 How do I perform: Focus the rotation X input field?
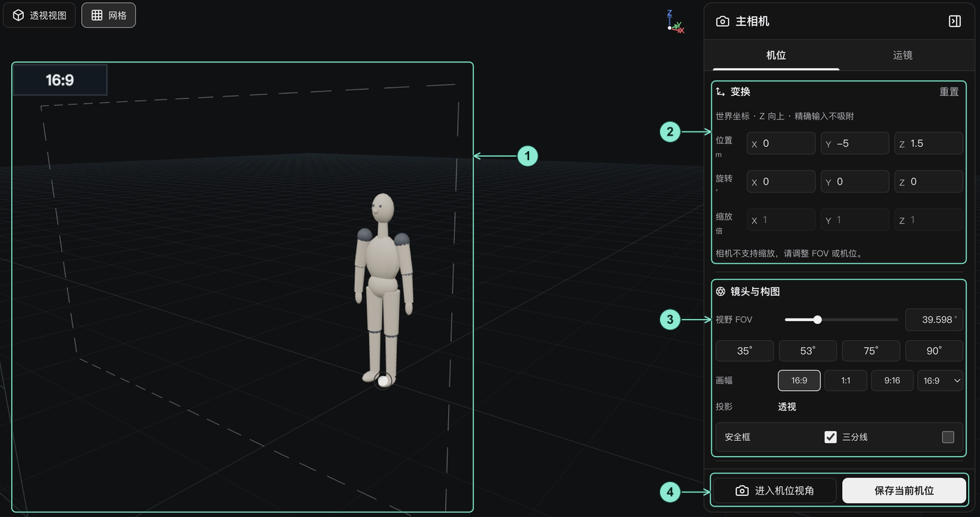point(781,181)
